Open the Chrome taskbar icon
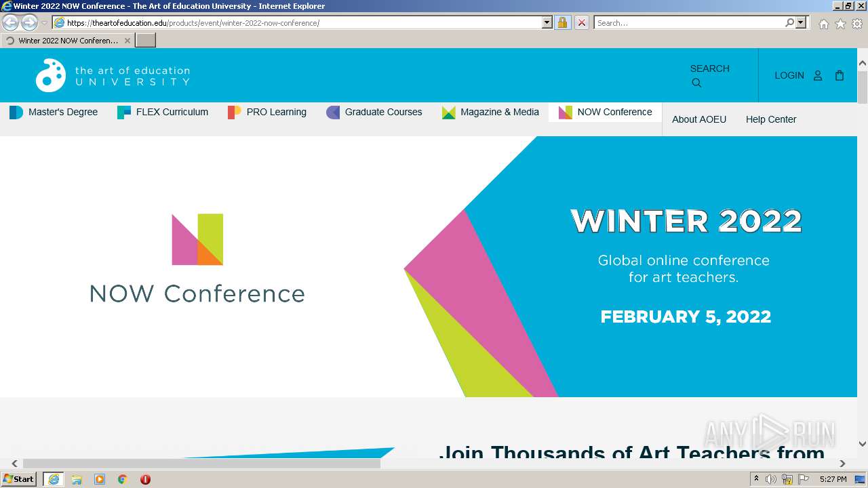 coord(123,479)
